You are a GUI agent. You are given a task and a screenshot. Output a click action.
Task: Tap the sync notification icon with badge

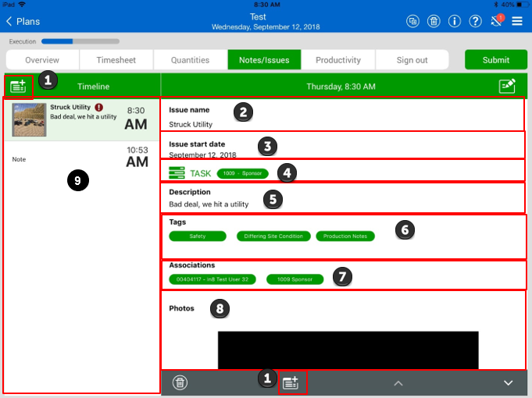pos(496,21)
